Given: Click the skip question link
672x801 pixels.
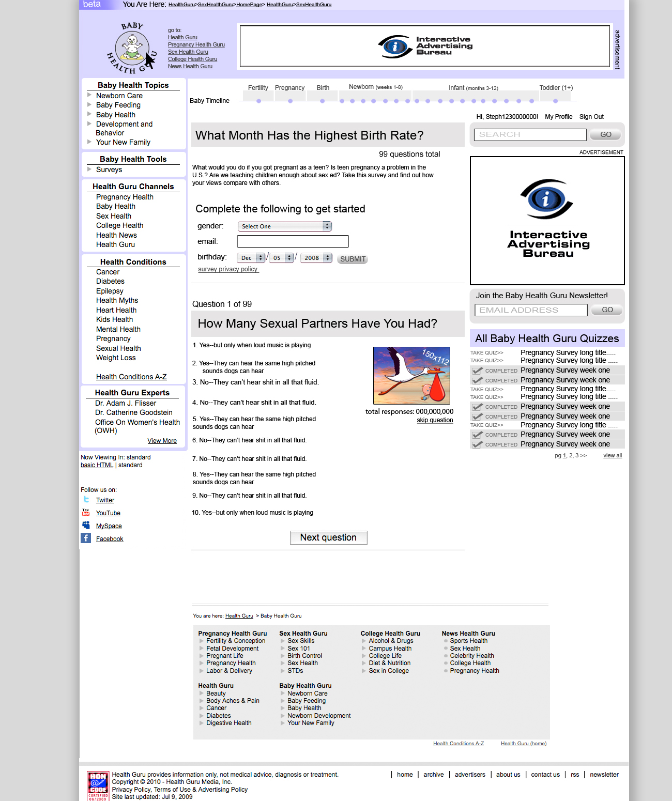Looking at the screenshot, I should 435,420.
